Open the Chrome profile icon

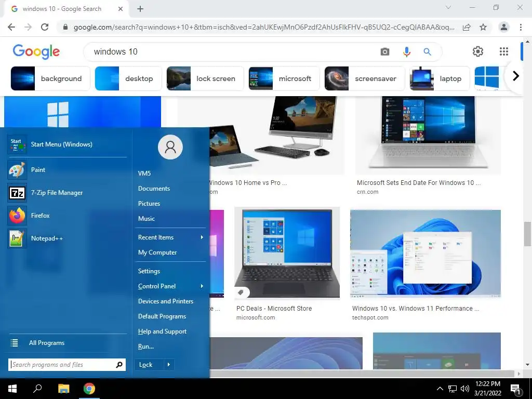504,27
